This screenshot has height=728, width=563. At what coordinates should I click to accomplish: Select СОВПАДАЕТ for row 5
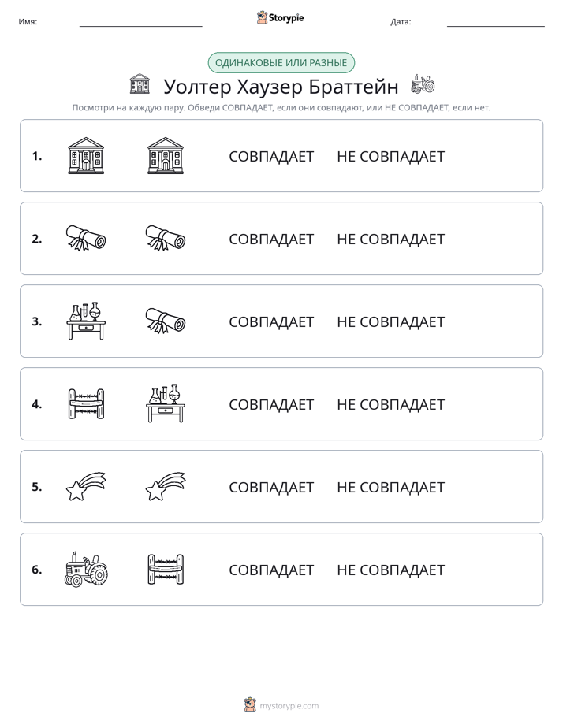271,487
